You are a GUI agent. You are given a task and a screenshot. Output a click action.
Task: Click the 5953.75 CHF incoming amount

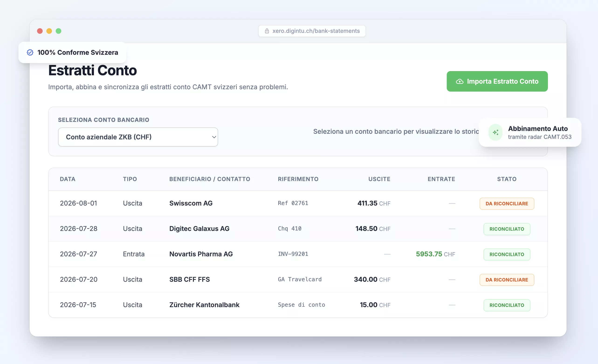[x=435, y=254]
